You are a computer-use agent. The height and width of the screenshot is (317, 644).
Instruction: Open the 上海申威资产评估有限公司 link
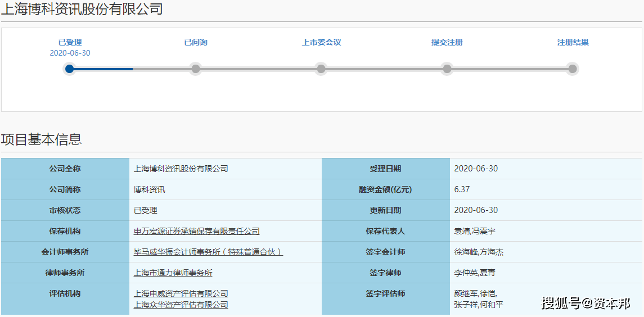181,293
